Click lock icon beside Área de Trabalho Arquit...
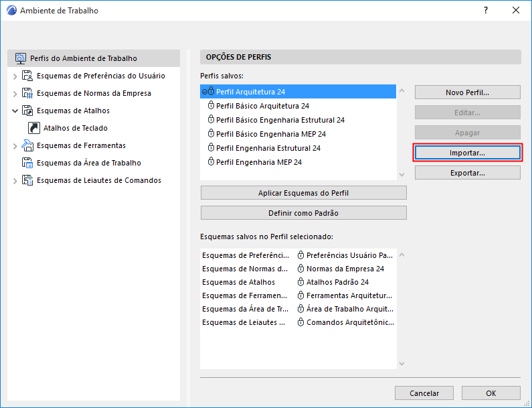 pyautogui.click(x=300, y=309)
